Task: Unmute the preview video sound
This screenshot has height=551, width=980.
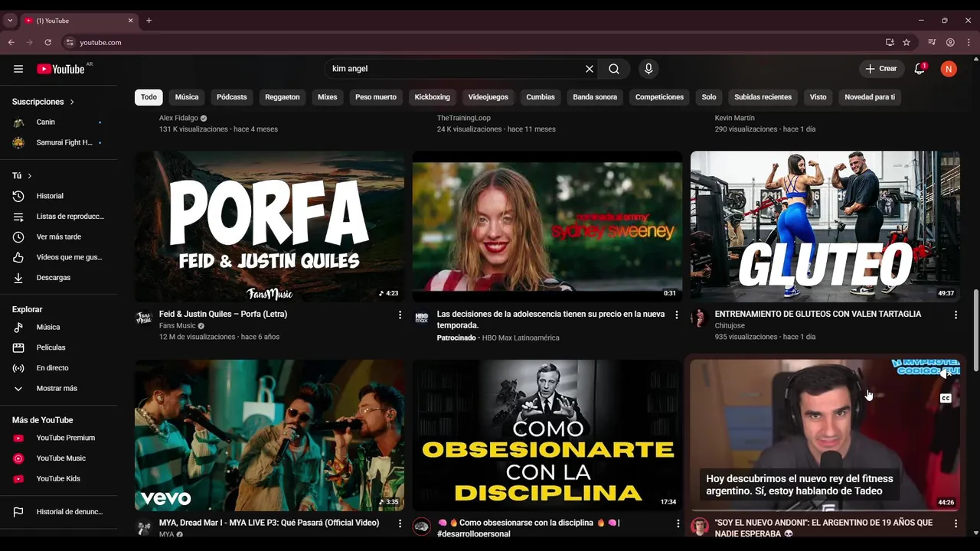Action: click(946, 373)
